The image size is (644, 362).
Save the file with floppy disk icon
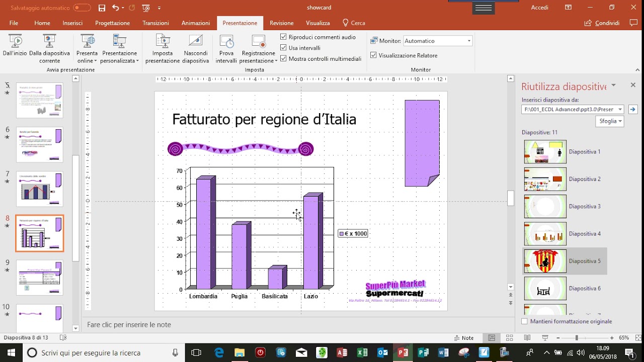[102, 8]
